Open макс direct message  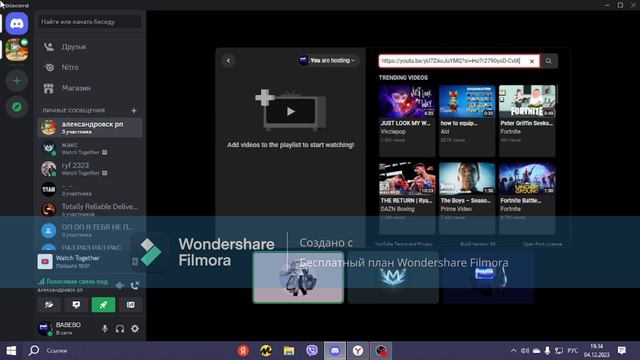(90, 148)
